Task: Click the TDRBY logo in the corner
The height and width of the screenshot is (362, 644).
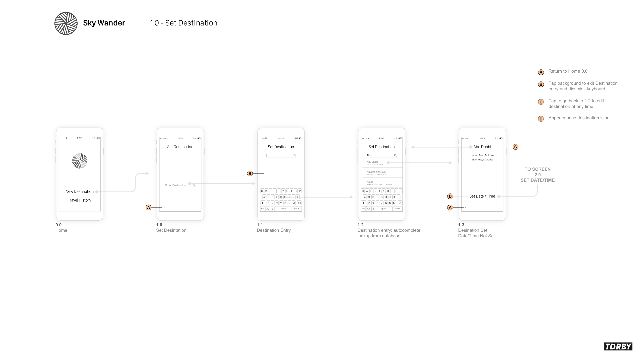Action: [x=618, y=347]
